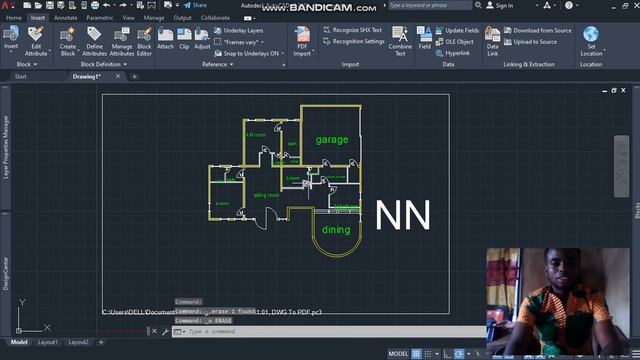
Task: Open the Layout2 tab
Action: point(78,342)
